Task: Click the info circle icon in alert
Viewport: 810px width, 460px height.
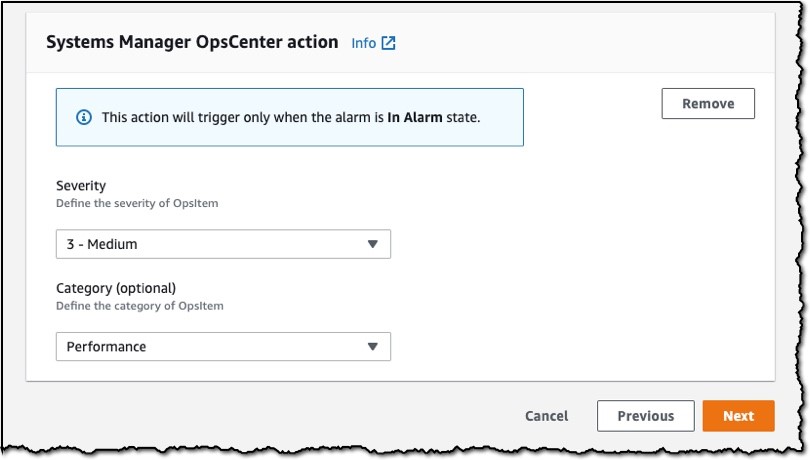Action: [84, 117]
